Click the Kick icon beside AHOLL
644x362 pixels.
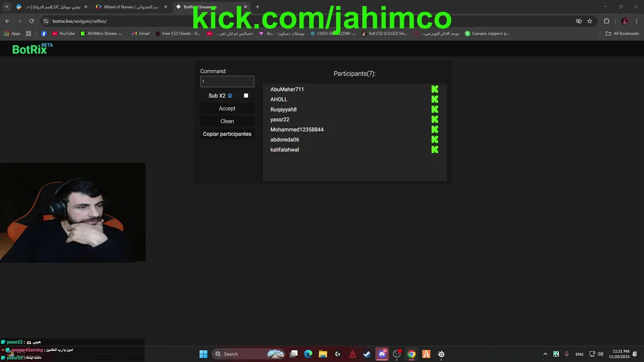point(435,99)
